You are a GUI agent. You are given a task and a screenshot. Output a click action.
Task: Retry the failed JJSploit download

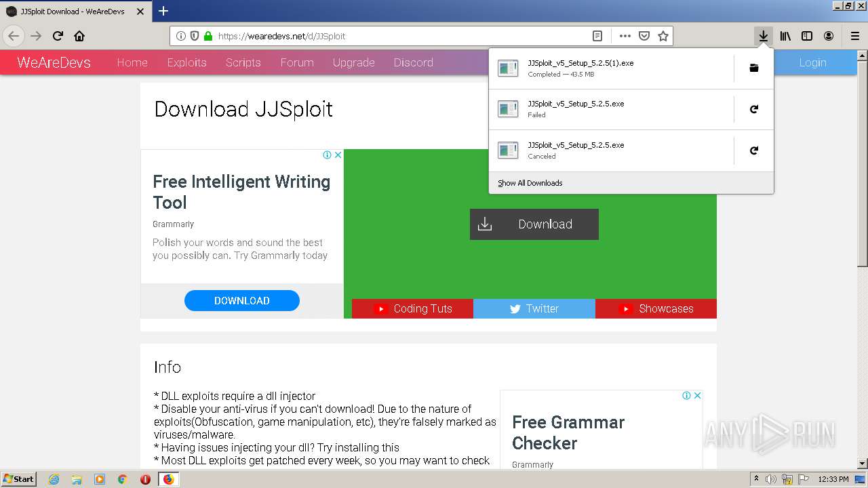point(753,109)
